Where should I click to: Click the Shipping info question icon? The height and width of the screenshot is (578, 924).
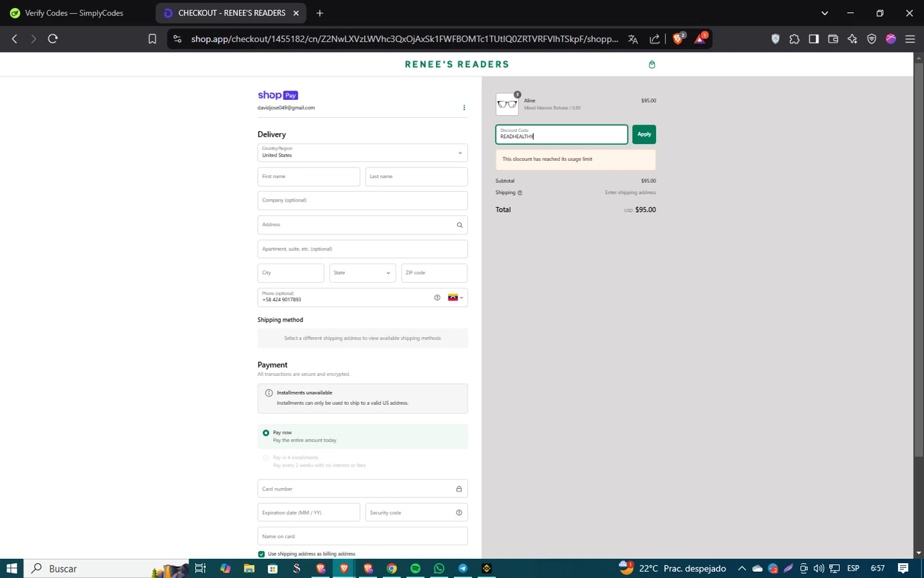[x=520, y=193]
